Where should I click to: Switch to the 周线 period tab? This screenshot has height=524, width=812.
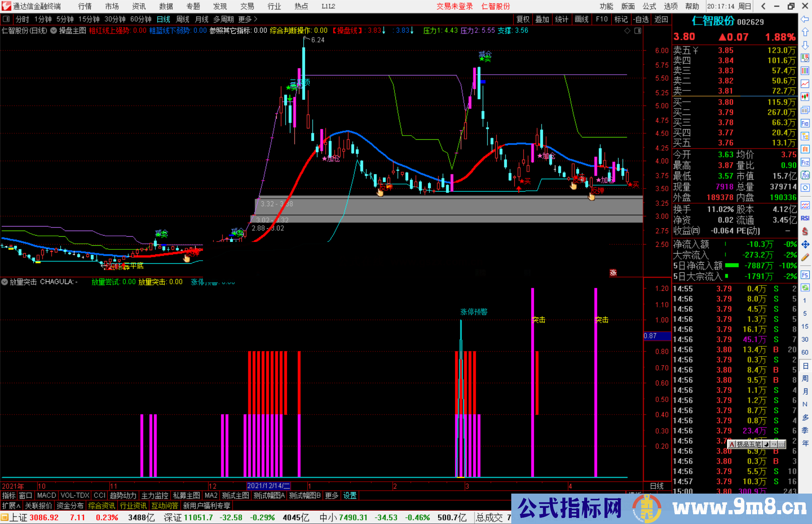pos(182,19)
